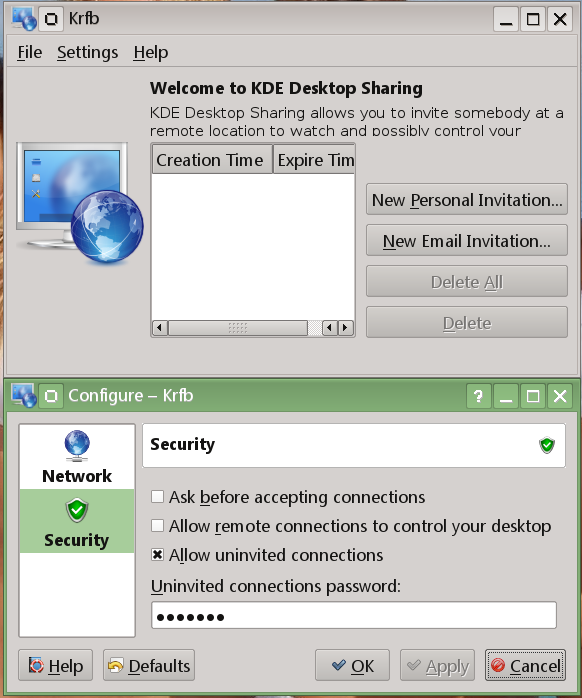Click the Defaults button
Screen dimensions: 582x698
click(x=149, y=666)
